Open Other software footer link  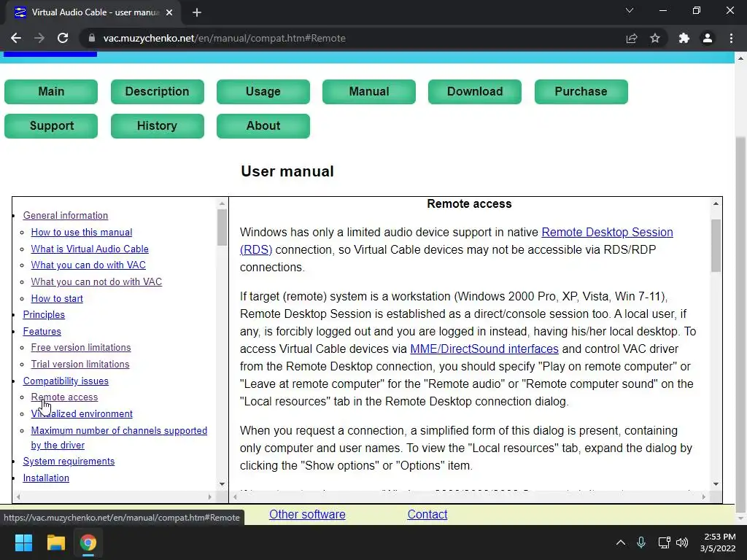coord(307,514)
